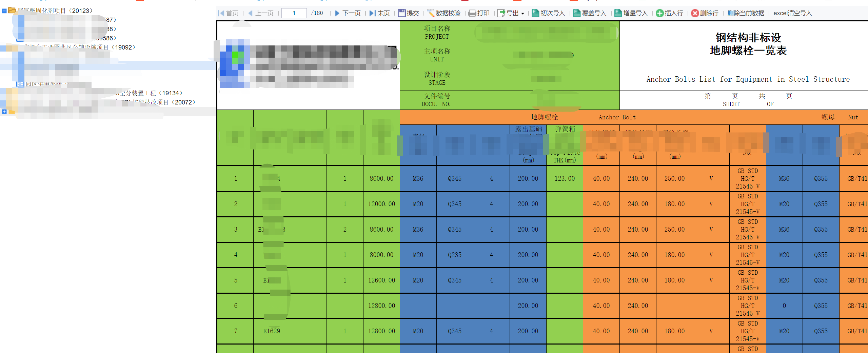Select row 1 number cell
The image size is (868, 353).
235,179
